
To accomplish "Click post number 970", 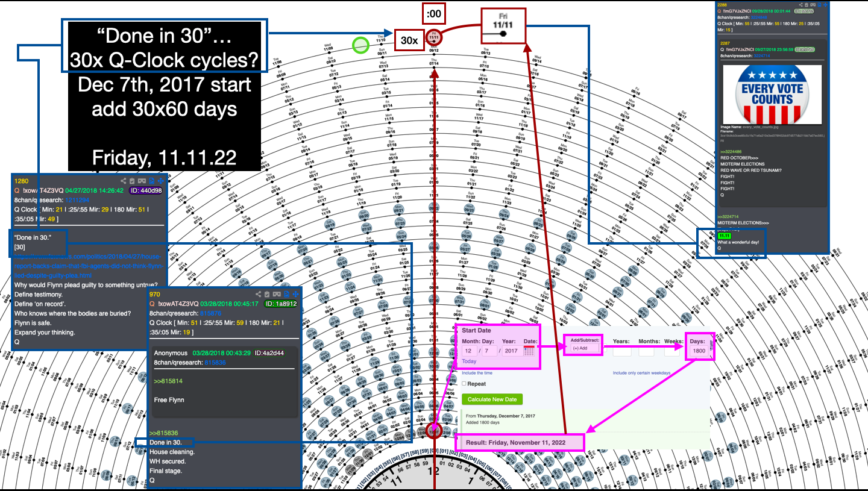I will [156, 294].
